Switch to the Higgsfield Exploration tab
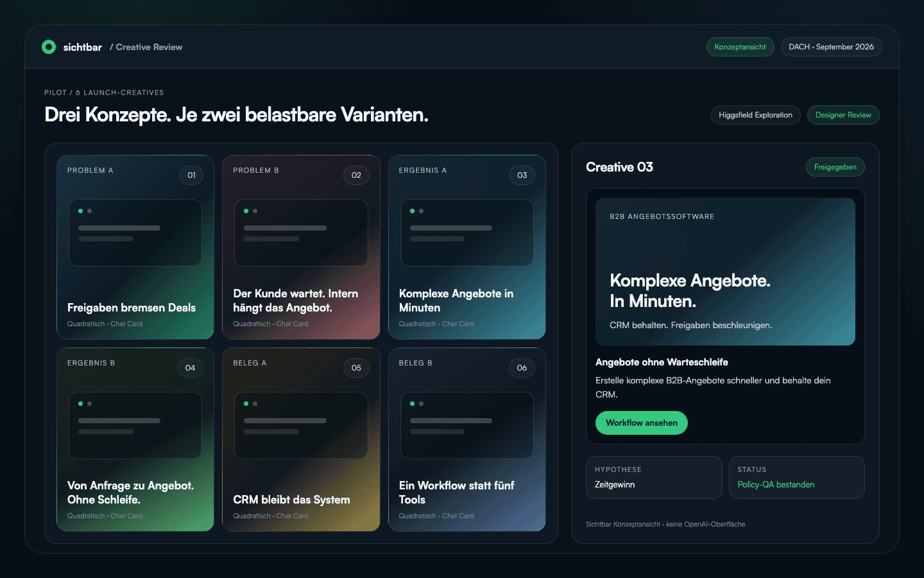Viewport: 924px width, 578px height. pyautogui.click(x=755, y=115)
